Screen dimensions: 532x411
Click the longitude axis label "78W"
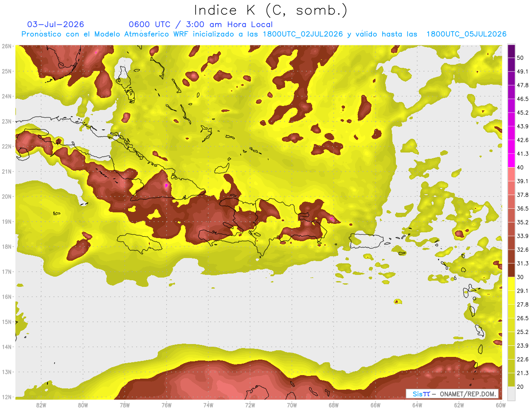point(125,405)
